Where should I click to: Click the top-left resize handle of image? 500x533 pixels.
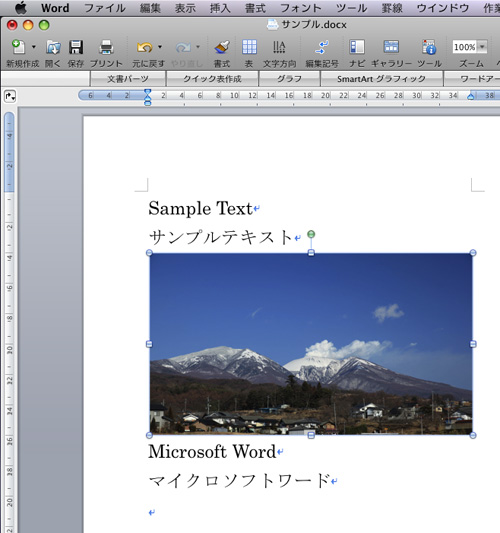(x=149, y=253)
